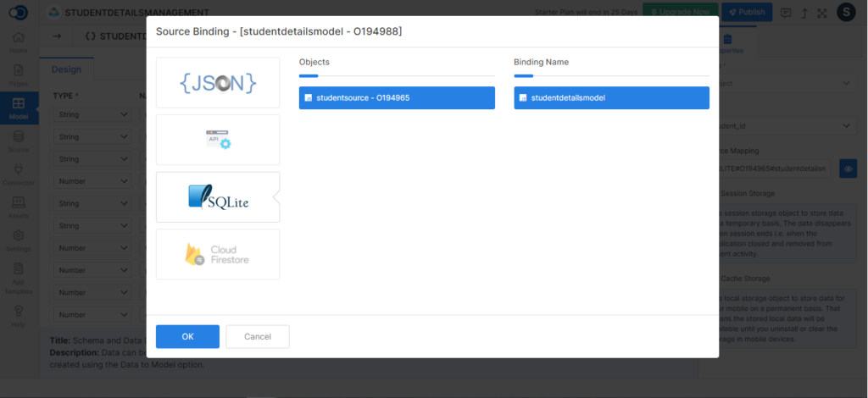This screenshot has height=398, width=868.
Task: Click the Objects column header
Action: (x=314, y=62)
